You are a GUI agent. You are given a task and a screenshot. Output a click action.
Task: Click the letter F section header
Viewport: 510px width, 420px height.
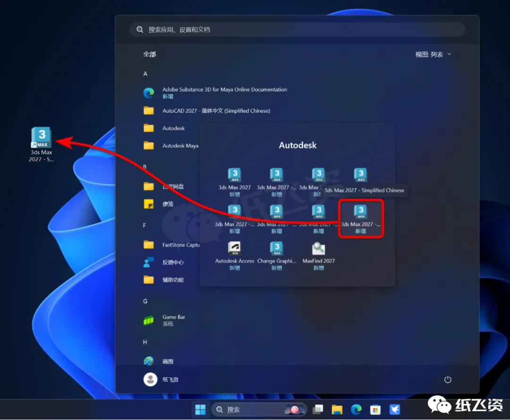tap(144, 225)
